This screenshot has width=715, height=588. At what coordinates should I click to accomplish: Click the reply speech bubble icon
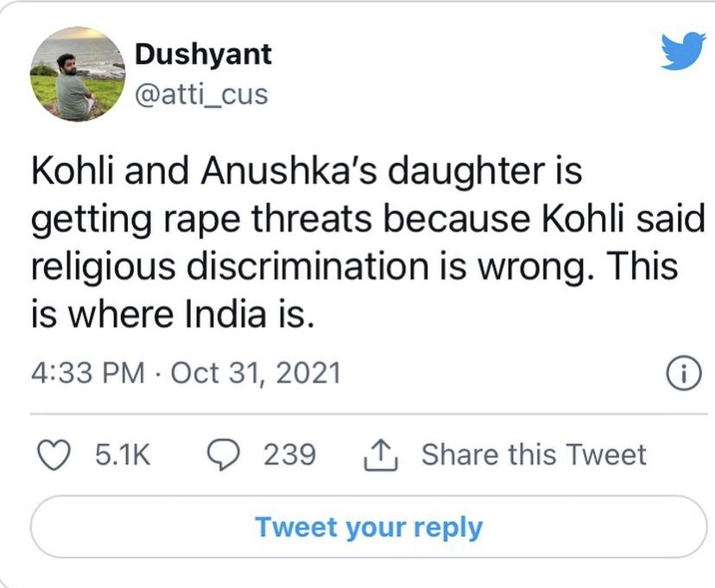click(x=225, y=454)
